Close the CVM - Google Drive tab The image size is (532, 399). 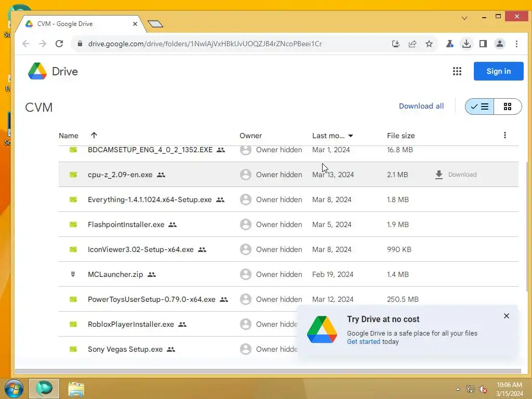(135, 24)
